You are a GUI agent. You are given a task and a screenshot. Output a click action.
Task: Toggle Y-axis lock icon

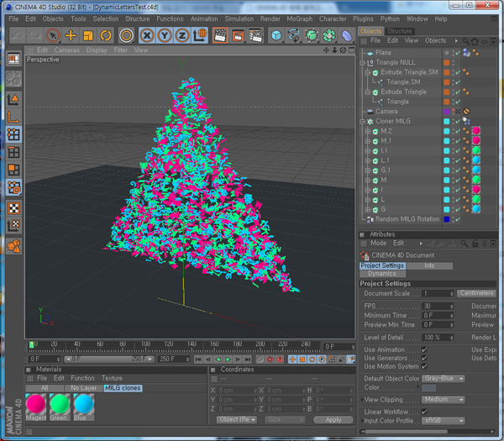coord(165,35)
